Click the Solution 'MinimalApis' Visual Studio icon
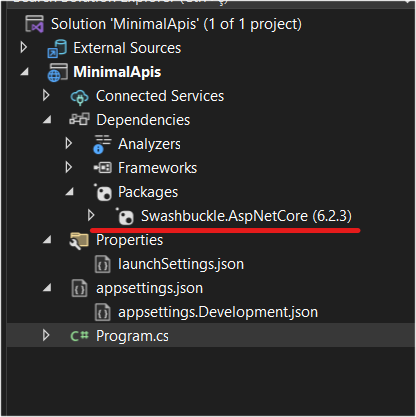 tap(35, 24)
